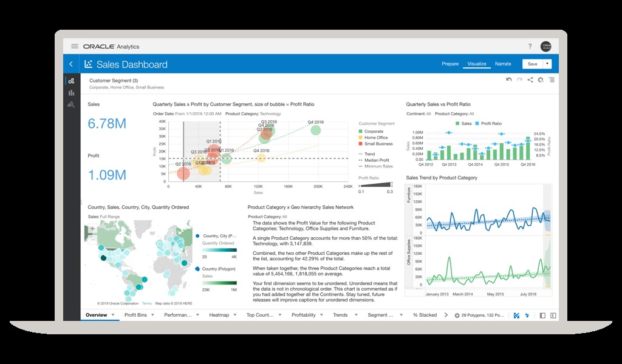Click the Undo icon in the toolbar
Viewport: 622px width, 364px height.
tap(510, 79)
